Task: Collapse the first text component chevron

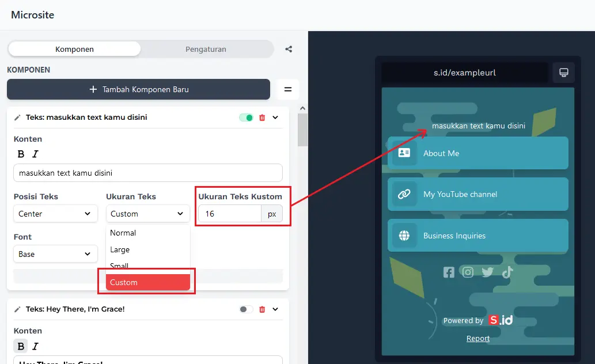Action: click(275, 117)
